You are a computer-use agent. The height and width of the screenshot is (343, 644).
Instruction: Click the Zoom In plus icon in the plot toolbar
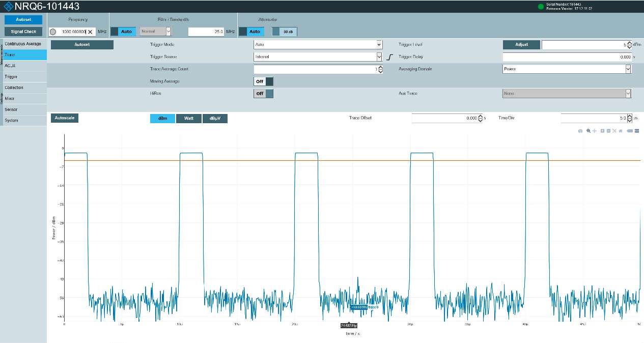[602, 131]
